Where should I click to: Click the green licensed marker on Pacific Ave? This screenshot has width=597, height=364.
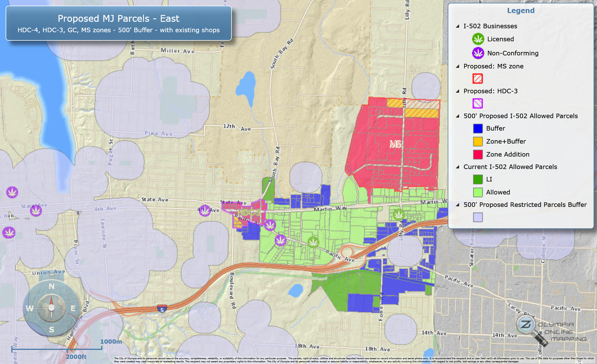coord(313,242)
